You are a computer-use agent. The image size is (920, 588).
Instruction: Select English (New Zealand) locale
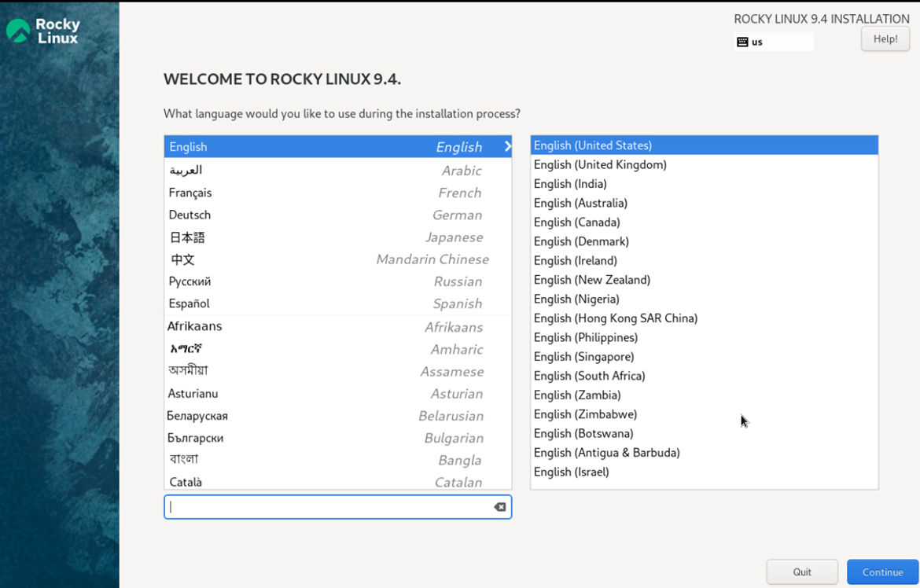[704, 280]
